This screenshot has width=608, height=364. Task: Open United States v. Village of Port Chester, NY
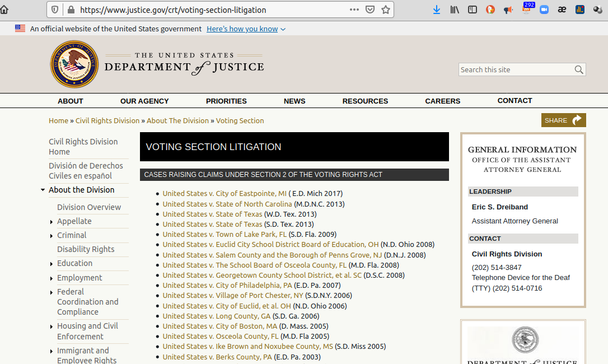(x=233, y=295)
